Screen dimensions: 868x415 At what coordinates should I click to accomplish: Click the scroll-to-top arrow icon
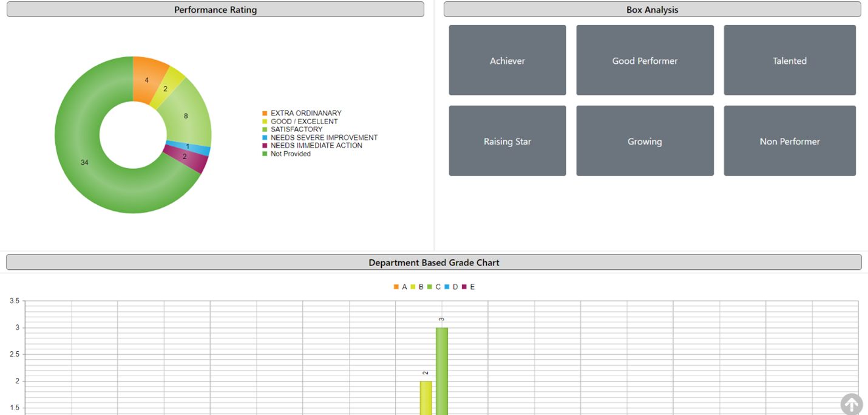click(x=851, y=404)
